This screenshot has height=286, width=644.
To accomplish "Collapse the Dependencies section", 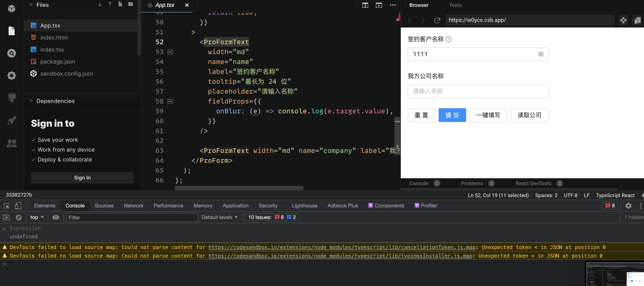I will pos(31,101).
